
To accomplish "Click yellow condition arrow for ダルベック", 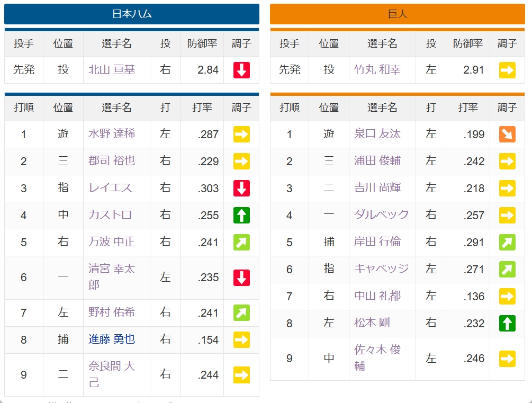I will (507, 215).
